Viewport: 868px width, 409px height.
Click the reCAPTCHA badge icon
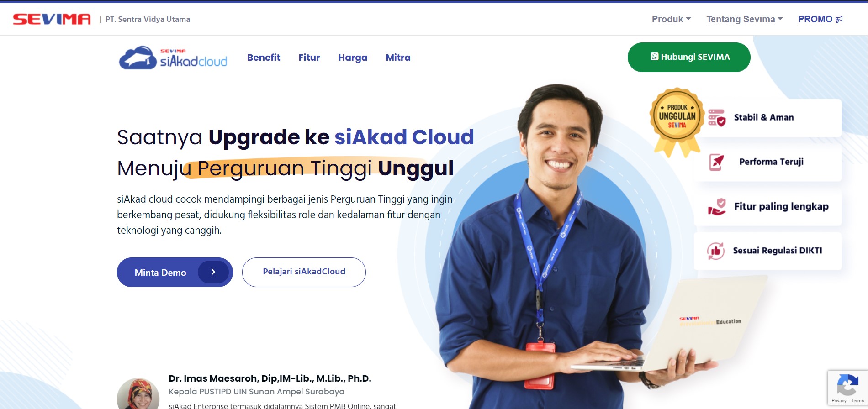[847, 385]
